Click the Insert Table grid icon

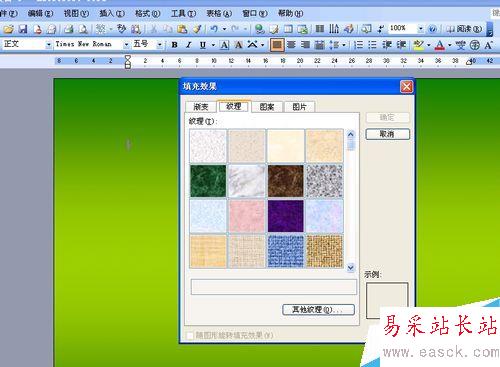pyautogui.click(x=288, y=29)
